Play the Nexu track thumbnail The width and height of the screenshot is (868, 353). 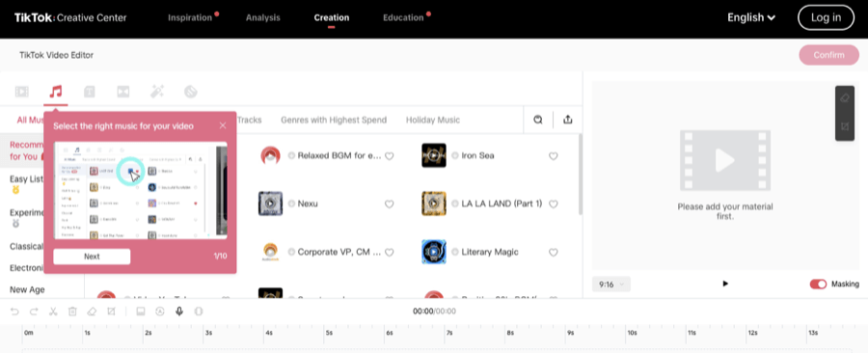tap(270, 204)
